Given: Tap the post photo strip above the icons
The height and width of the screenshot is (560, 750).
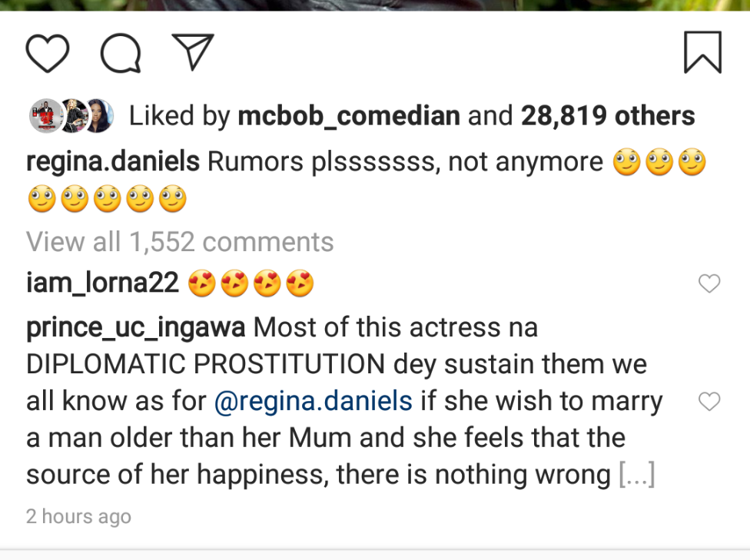Looking at the screenshot, I should tap(375, 5).
